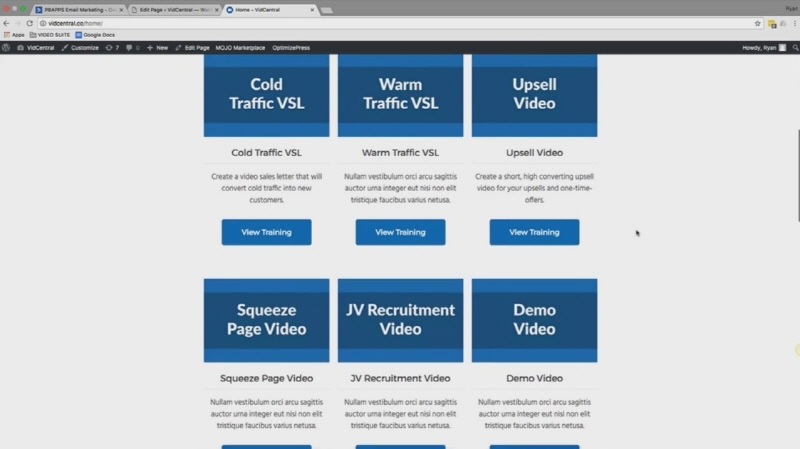The height and width of the screenshot is (449, 800).
Task: Click the page vertical scrollbar thumb
Action: (x=797, y=176)
